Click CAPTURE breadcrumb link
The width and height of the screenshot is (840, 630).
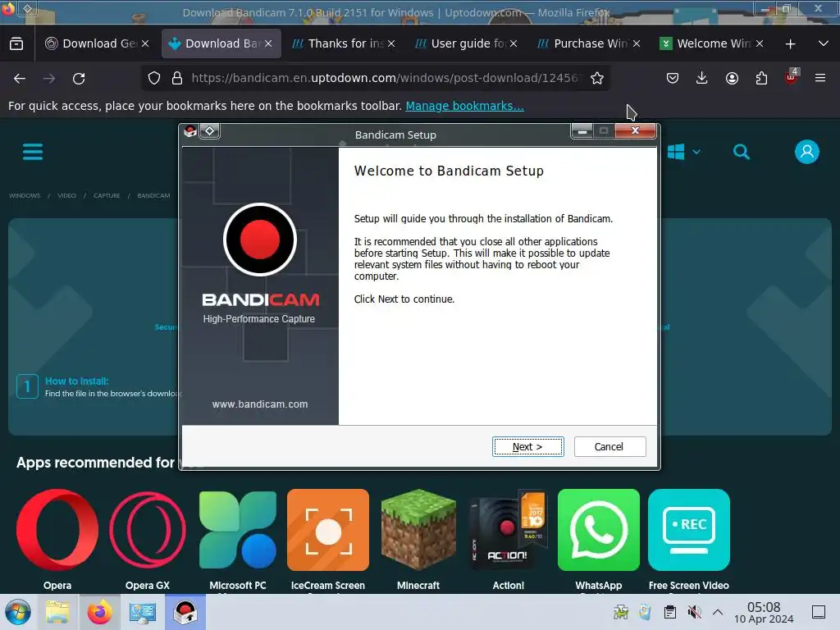click(107, 195)
